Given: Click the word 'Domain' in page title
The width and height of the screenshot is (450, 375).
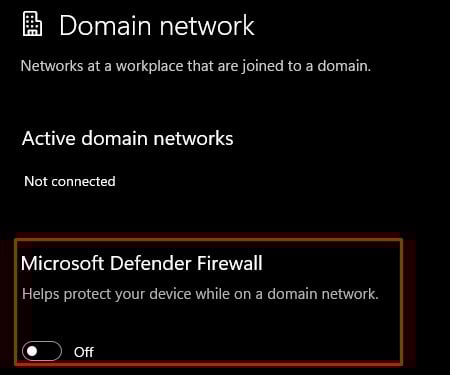Looking at the screenshot, I should (x=105, y=25).
